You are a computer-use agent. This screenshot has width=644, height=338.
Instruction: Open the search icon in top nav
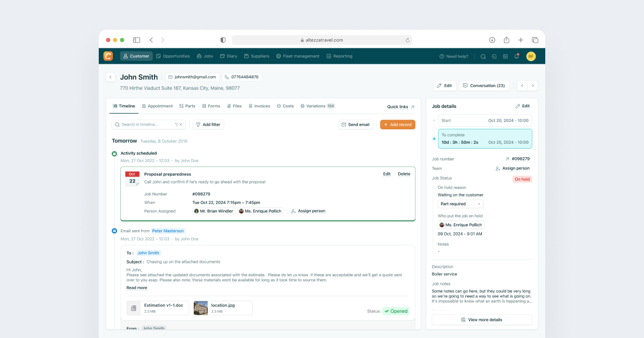coord(483,56)
